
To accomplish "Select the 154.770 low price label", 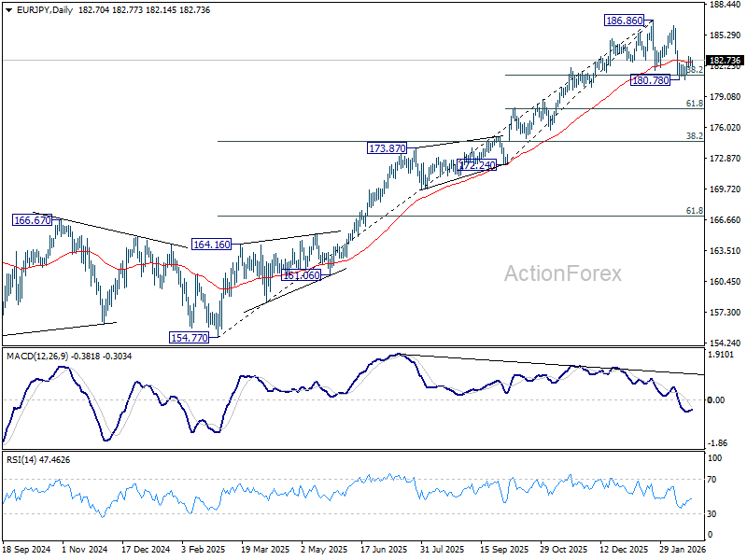I will tap(190, 338).
